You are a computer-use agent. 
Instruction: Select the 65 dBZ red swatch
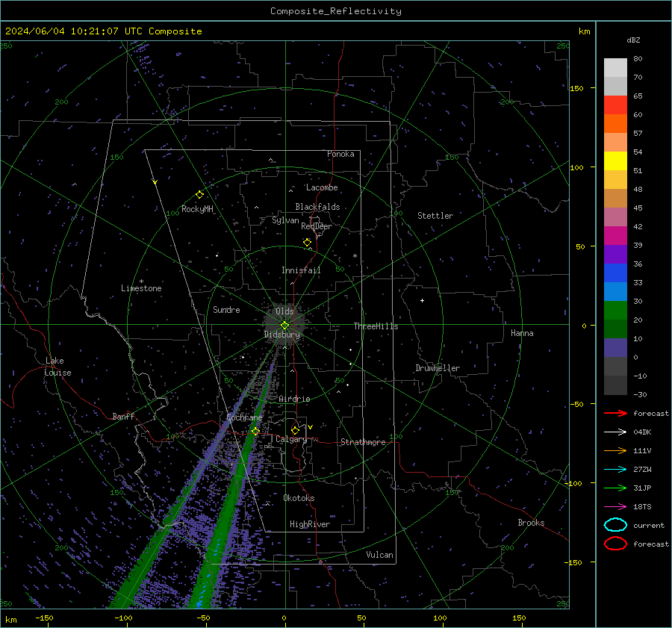click(615, 105)
